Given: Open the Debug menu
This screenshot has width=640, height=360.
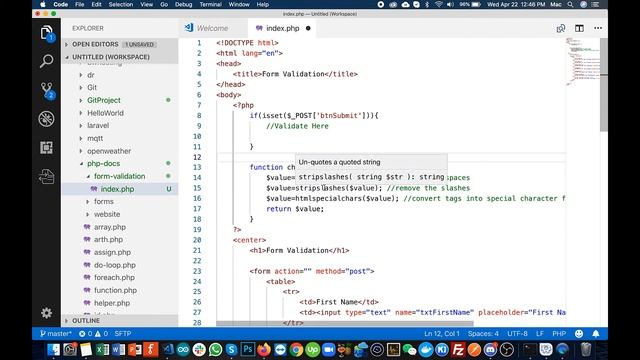Looking at the screenshot, I should (x=183, y=4).
